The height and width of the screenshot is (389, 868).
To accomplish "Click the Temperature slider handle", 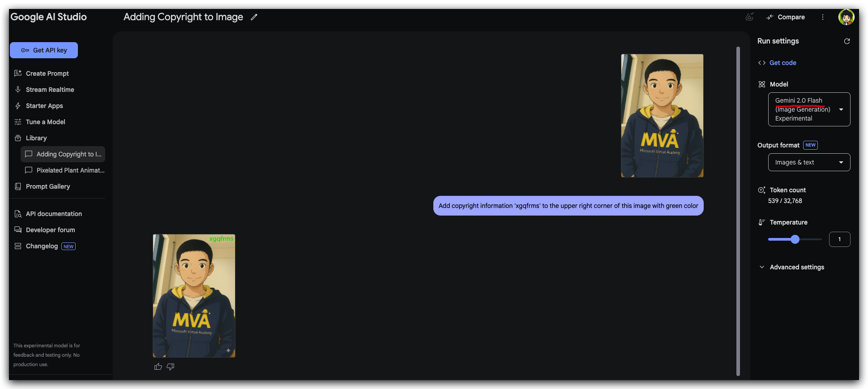I will (795, 239).
